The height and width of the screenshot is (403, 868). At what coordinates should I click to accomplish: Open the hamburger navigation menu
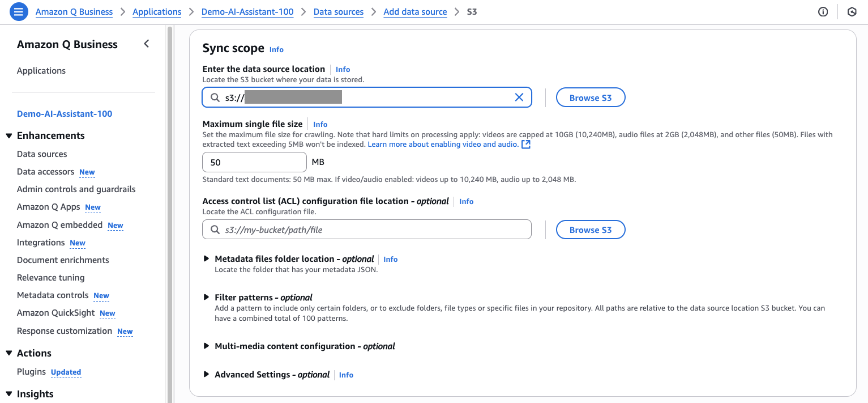pyautogui.click(x=19, y=11)
